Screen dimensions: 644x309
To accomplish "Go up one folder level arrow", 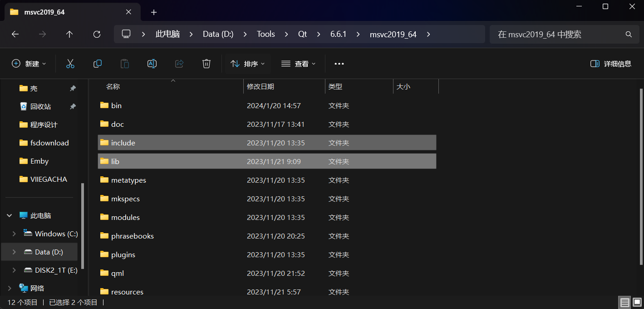I will (69, 34).
